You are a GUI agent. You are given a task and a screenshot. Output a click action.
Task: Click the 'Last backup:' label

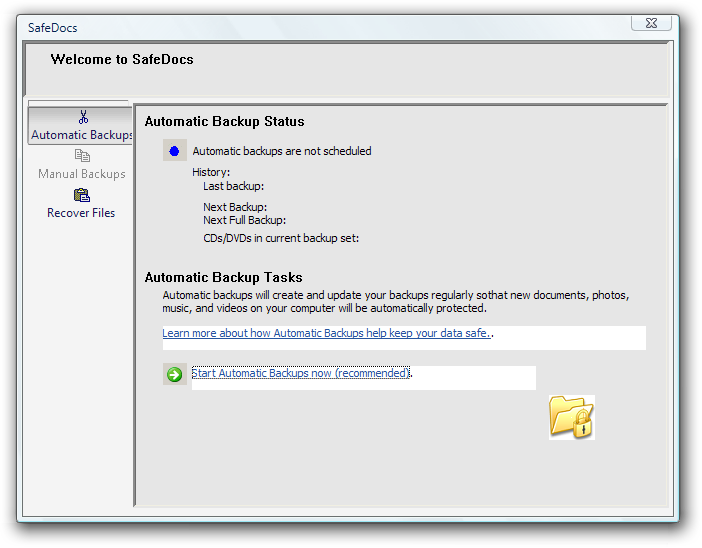233,186
